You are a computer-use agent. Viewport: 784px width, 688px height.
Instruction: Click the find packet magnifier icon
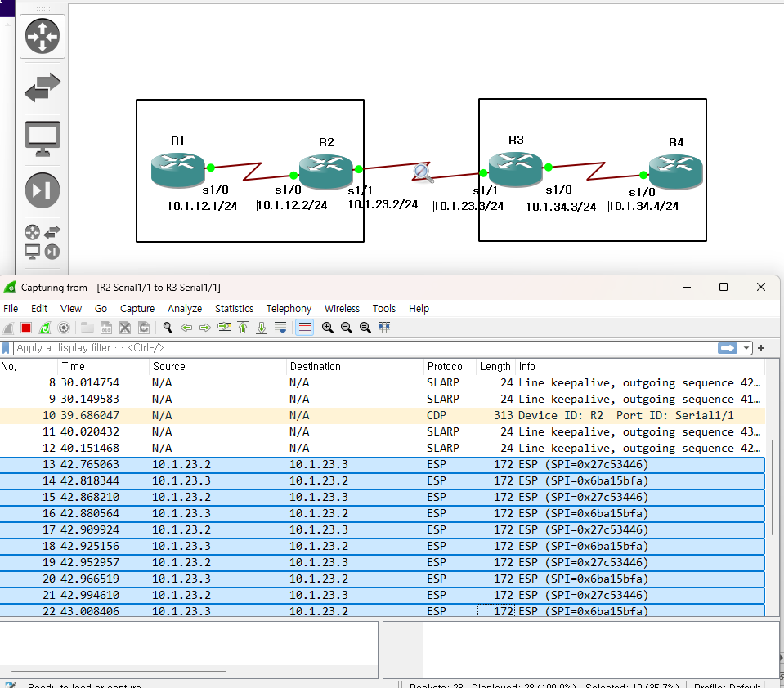tap(167, 328)
